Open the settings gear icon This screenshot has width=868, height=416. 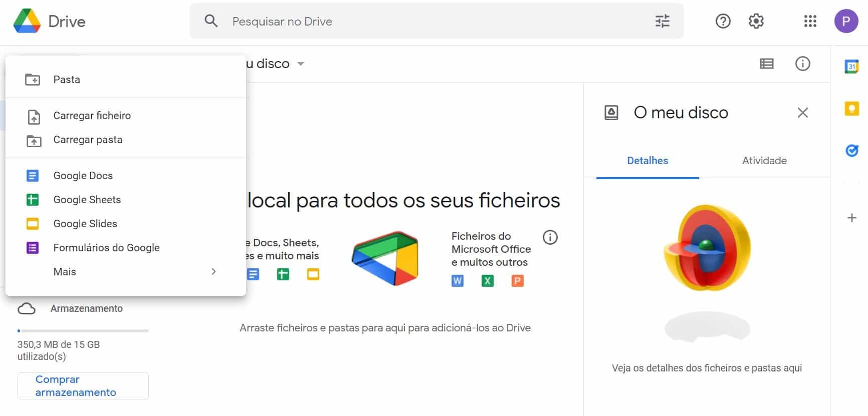pos(756,21)
